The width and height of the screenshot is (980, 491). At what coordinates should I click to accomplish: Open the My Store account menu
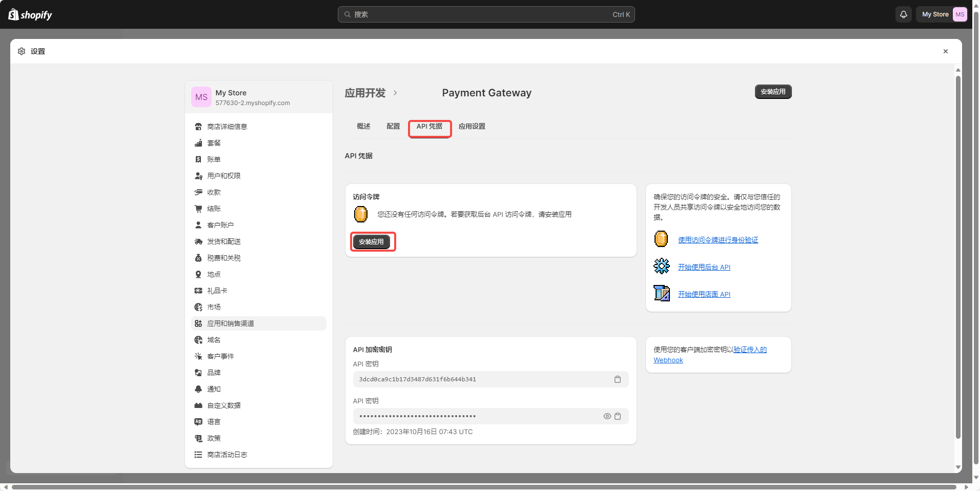pyautogui.click(x=942, y=14)
